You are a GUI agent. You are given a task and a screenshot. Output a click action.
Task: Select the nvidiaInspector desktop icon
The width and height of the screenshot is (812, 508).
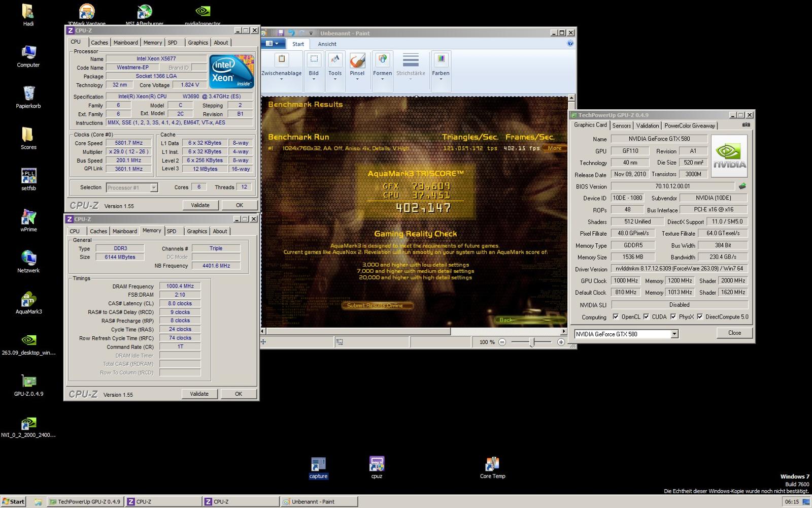click(202, 15)
